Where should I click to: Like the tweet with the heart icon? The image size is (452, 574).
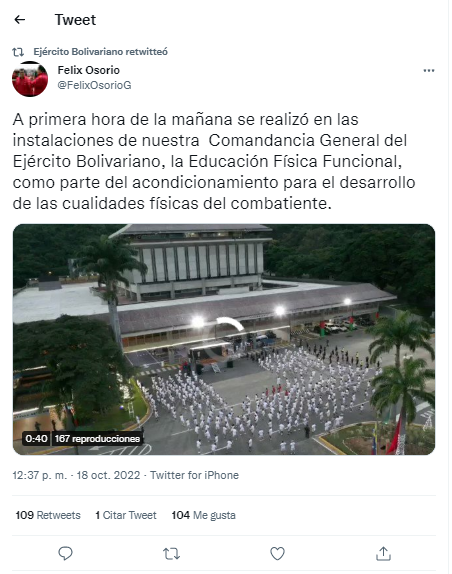point(277,554)
